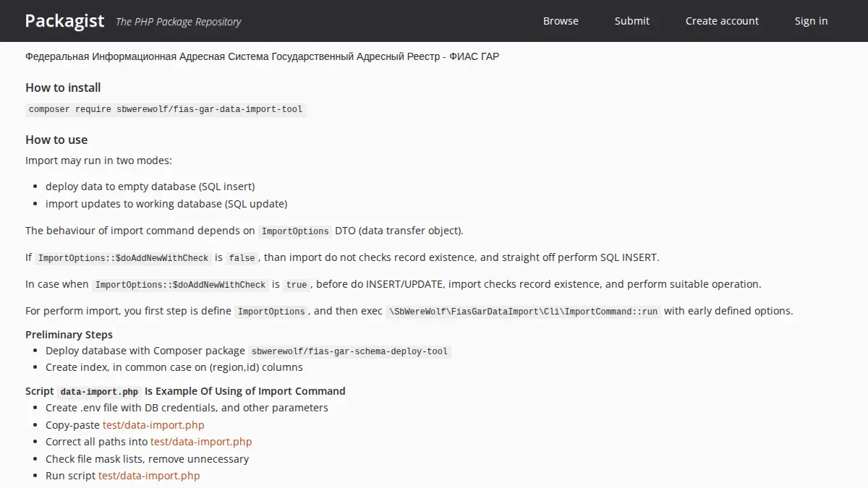Select the ImportOptions code span

pyautogui.click(x=294, y=231)
